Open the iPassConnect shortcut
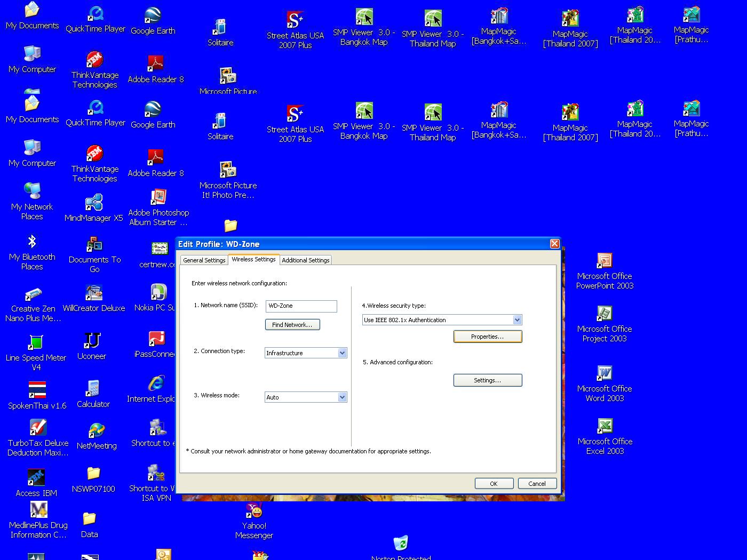This screenshot has width=747, height=560. point(156,344)
